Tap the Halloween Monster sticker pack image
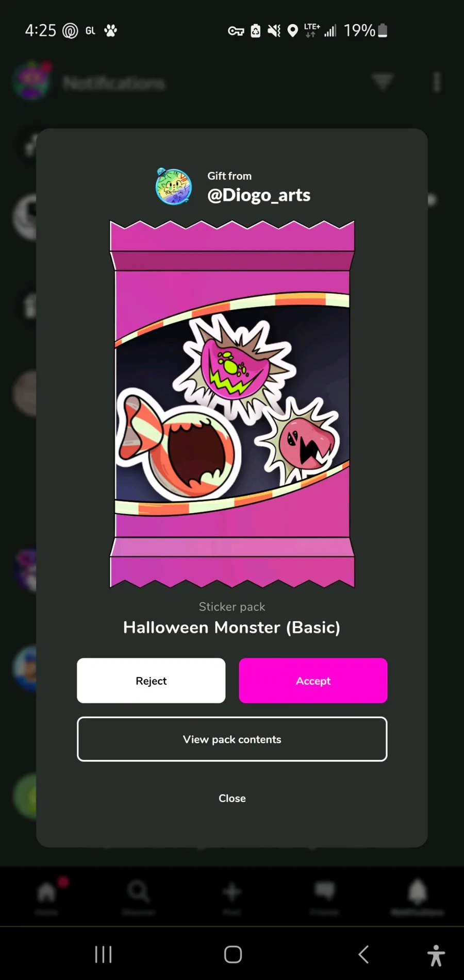The height and width of the screenshot is (980, 464). (x=232, y=404)
